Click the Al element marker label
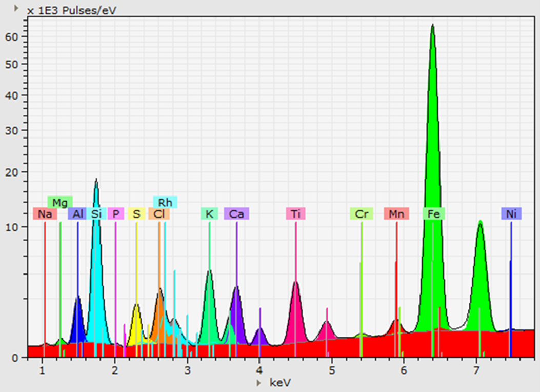The width and height of the screenshot is (540, 392). point(77,214)
